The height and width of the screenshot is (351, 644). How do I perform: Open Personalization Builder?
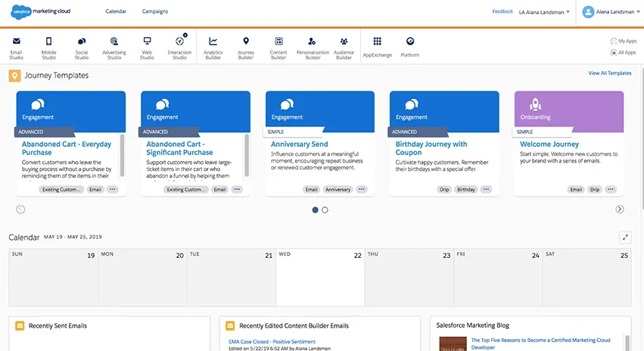[x=313, y=48]
